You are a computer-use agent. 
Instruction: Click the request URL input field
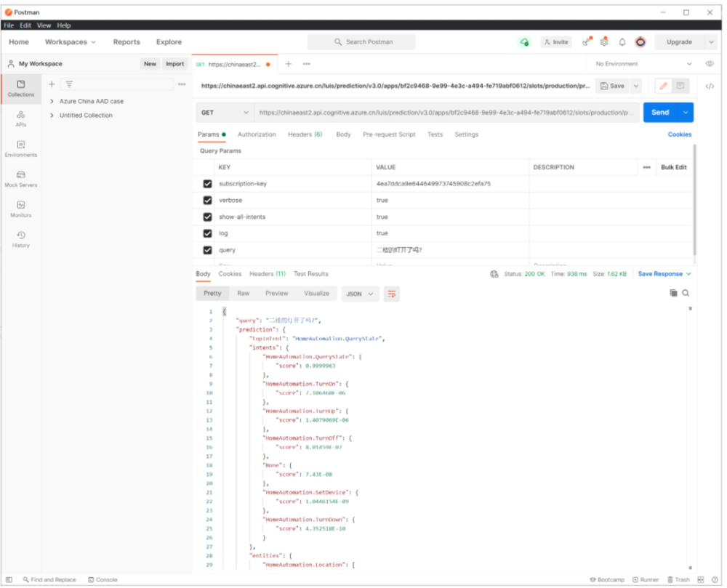(x=446, y=113)
